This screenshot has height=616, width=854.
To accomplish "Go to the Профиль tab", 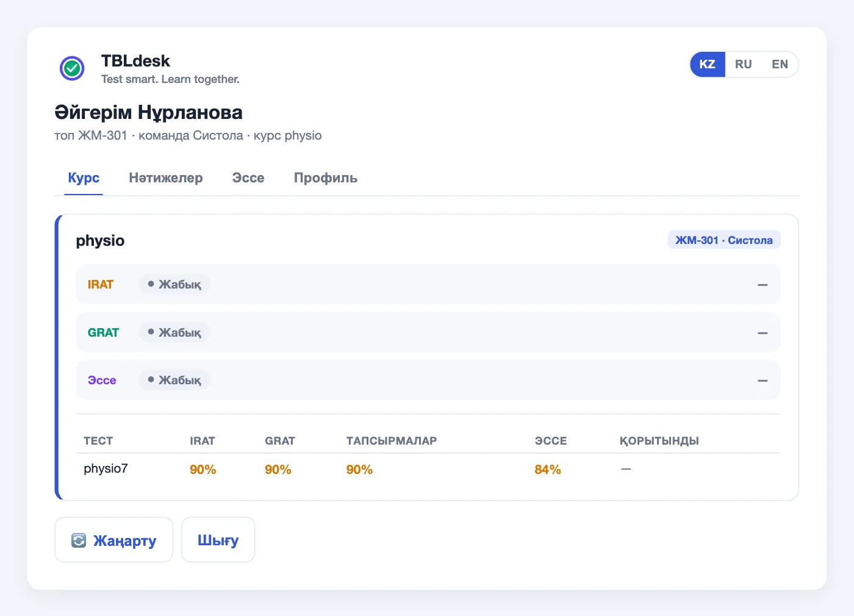I will (x=326, y=178).
